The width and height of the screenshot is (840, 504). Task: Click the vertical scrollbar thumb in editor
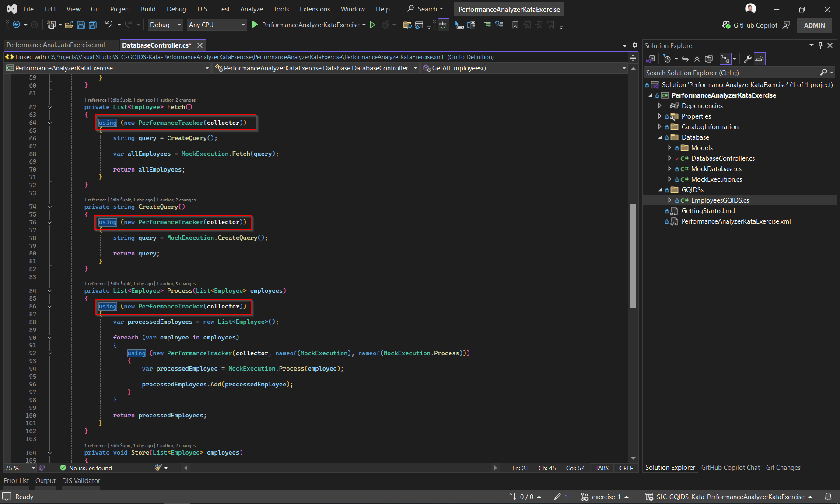tap(633, 255)
